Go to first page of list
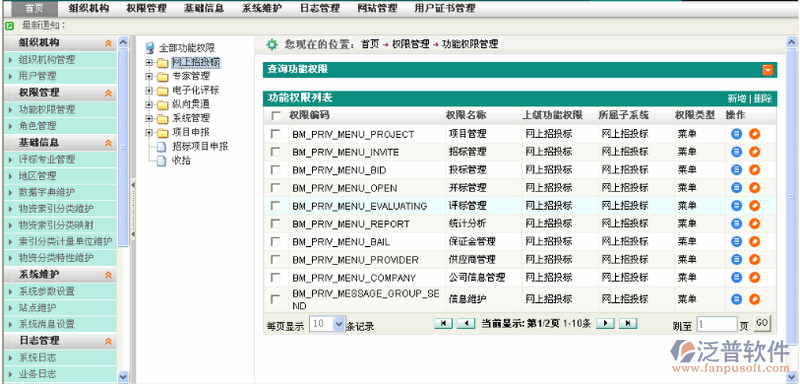The image size is (800, 384). coord(443,323)
